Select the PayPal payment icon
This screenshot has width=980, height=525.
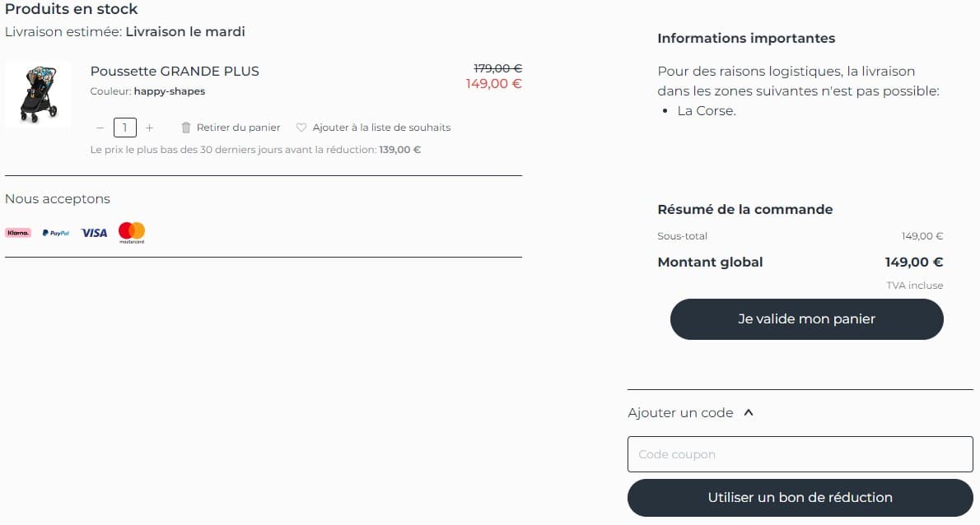pos(54,233)
